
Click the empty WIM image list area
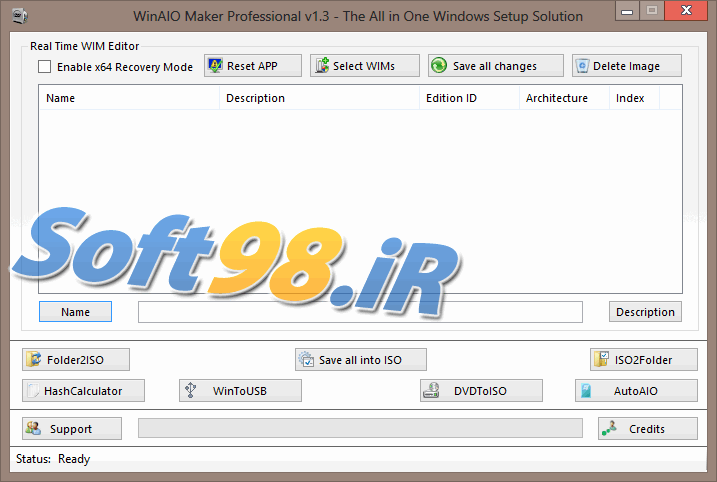360,201
